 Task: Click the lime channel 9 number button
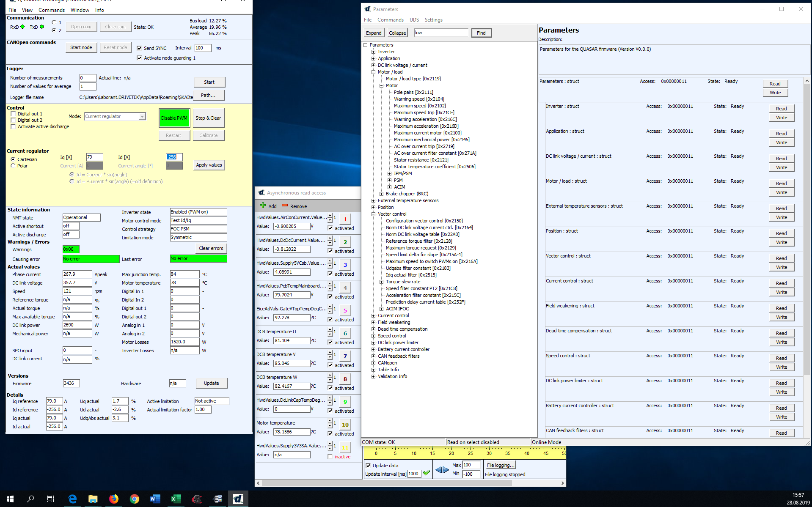(345, 402)
